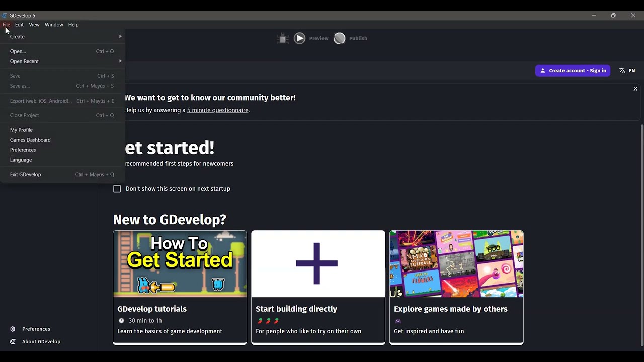Open the View menu
644x362 pixels.
[x=34, y=25]
